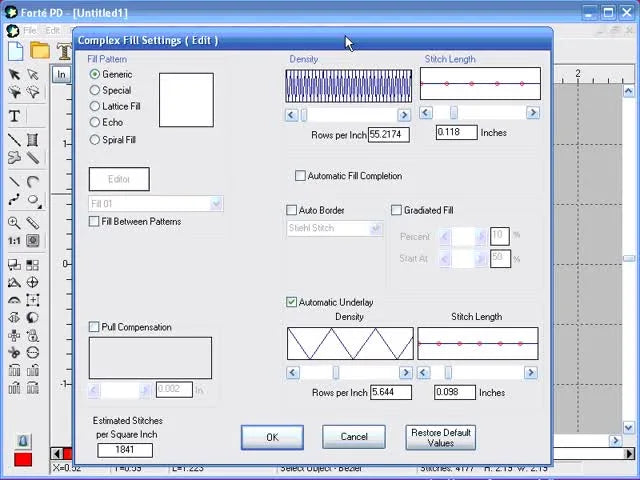Click the new document icon

[x=16, y=50]
